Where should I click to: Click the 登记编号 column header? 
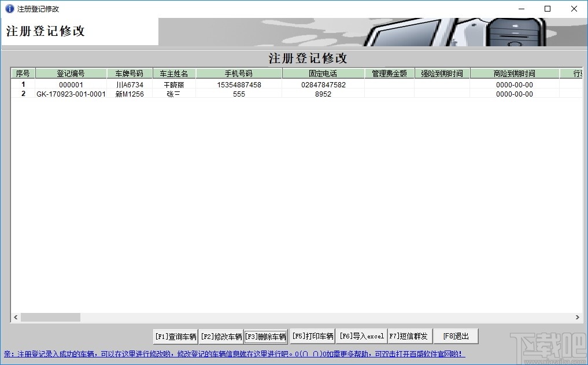coord(71,73)
